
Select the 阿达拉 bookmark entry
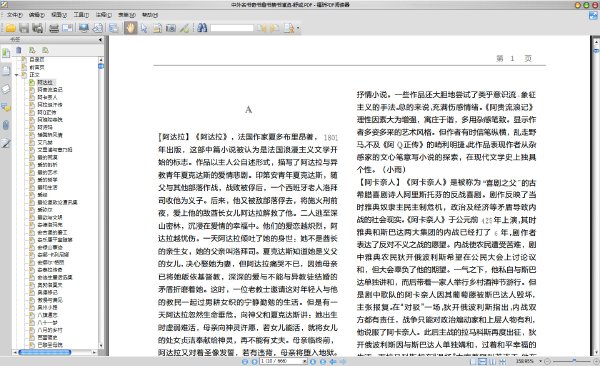click(x=45, y=82)
